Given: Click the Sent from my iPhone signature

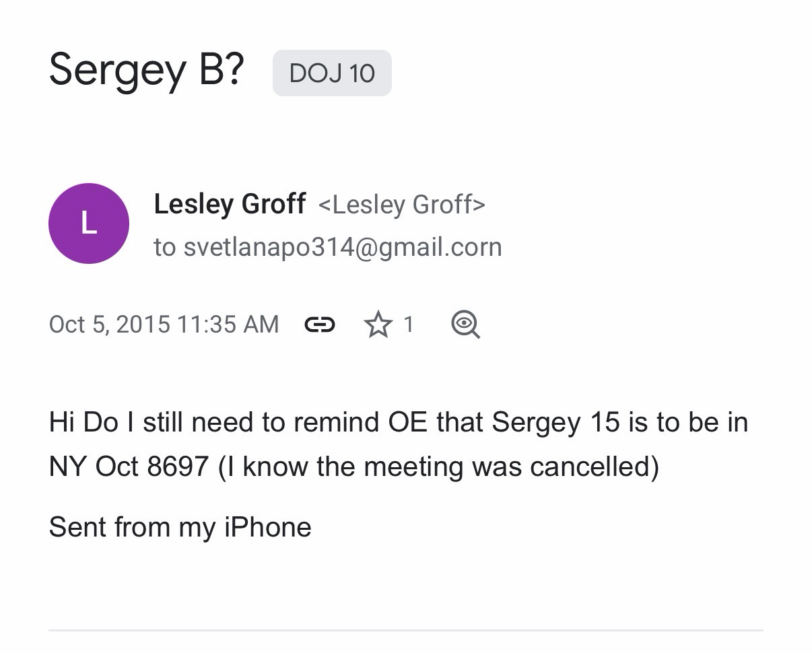Looking at the screenshot, I should 180,527.
